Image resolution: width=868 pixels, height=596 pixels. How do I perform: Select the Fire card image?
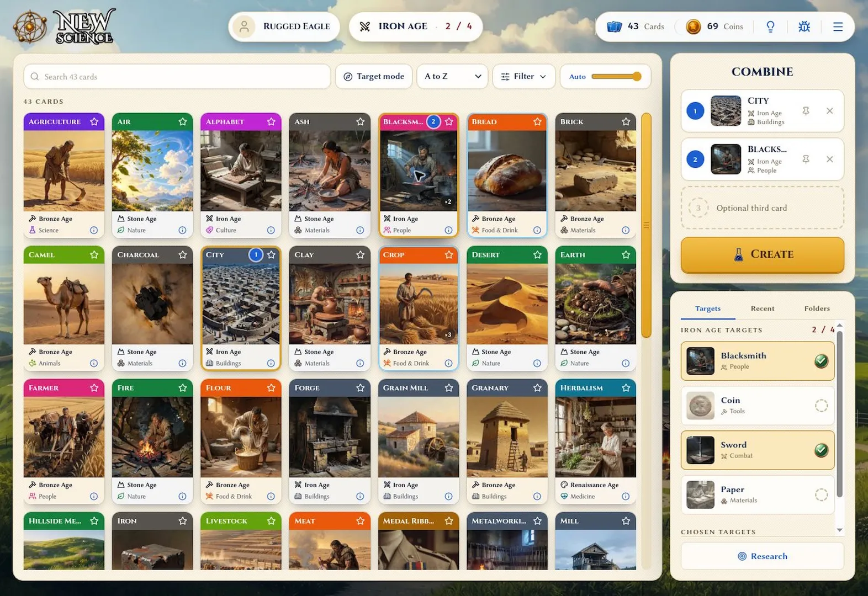click(x=152, y=437)
